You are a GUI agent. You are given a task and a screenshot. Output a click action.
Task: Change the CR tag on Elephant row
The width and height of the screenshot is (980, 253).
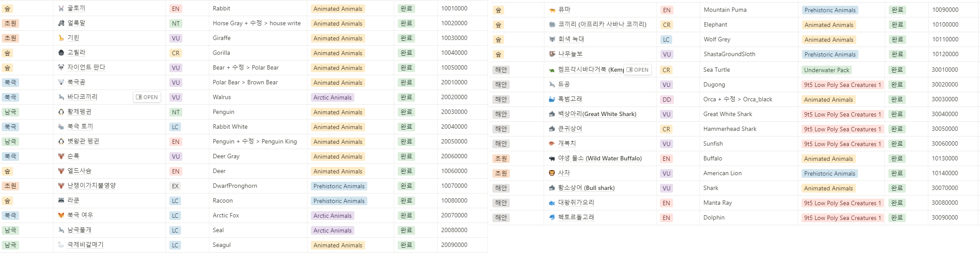667,25
